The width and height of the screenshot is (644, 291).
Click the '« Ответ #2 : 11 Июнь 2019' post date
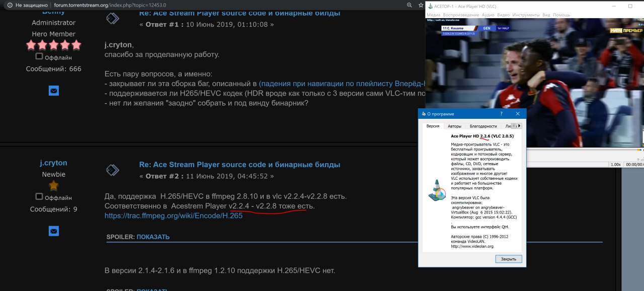click(x=207, y=176)
